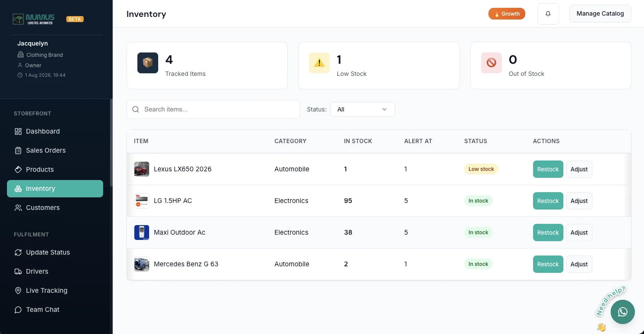Click the Drivers truck icon
The width and height of the screenshot is (644, 334).
[x=18, y=272]
